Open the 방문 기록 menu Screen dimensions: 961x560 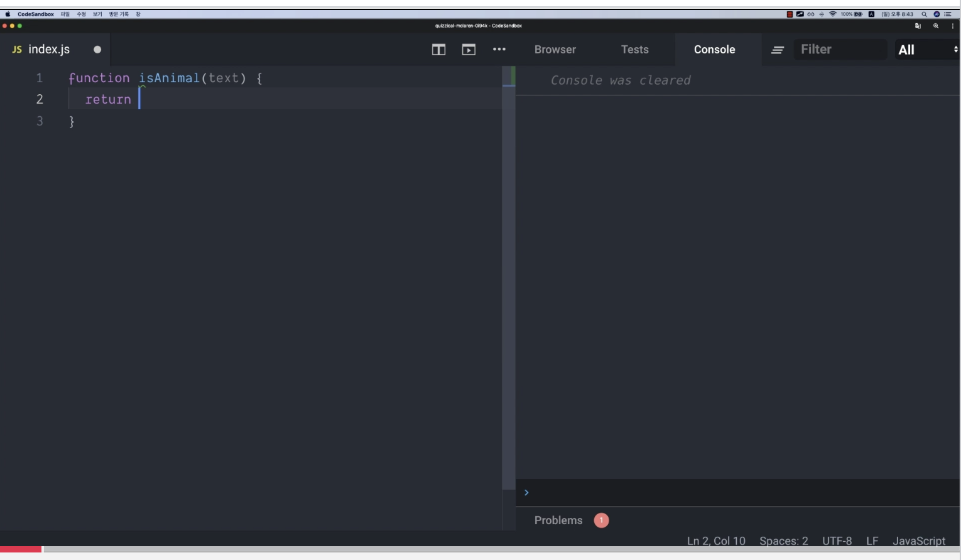119,14
